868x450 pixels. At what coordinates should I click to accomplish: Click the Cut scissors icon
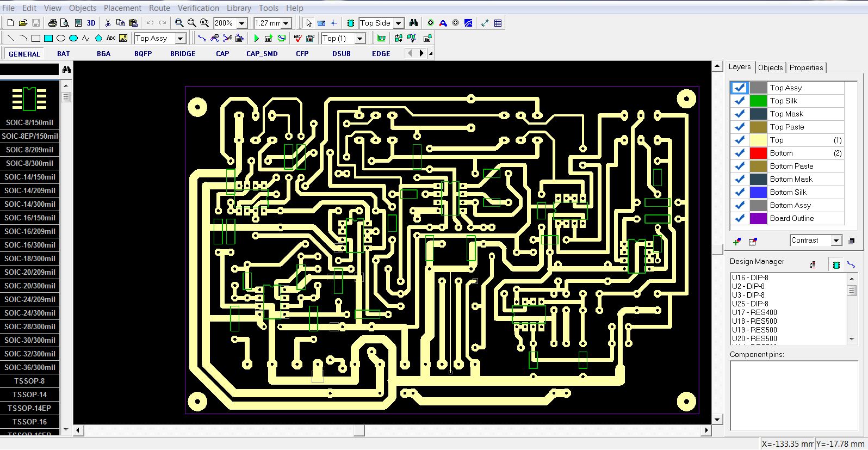[108, 23]
